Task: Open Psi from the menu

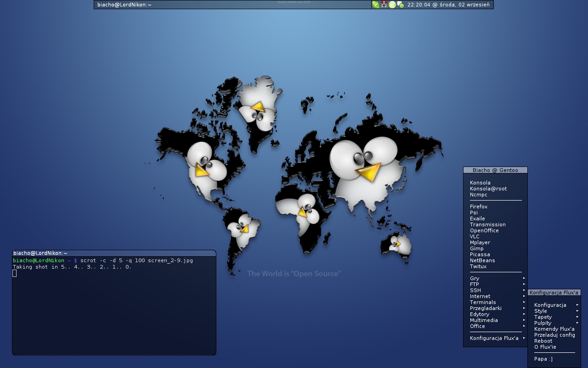Action: 495,213
